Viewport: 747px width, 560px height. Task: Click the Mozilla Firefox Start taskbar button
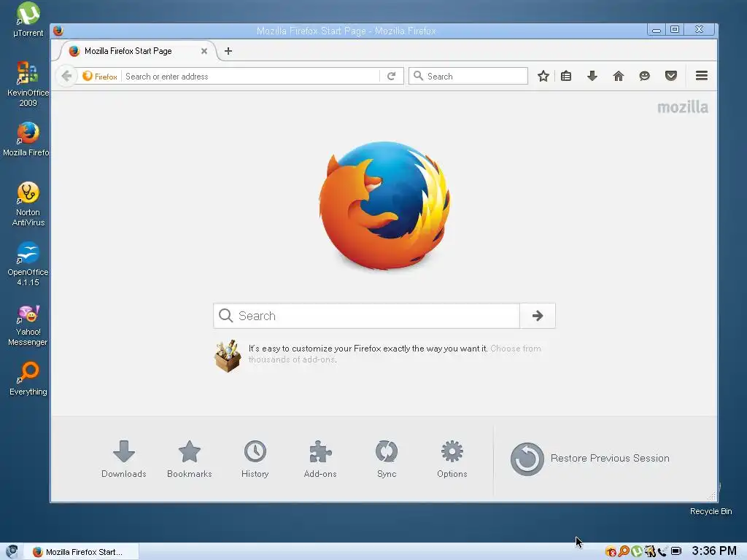pos(81,552)
